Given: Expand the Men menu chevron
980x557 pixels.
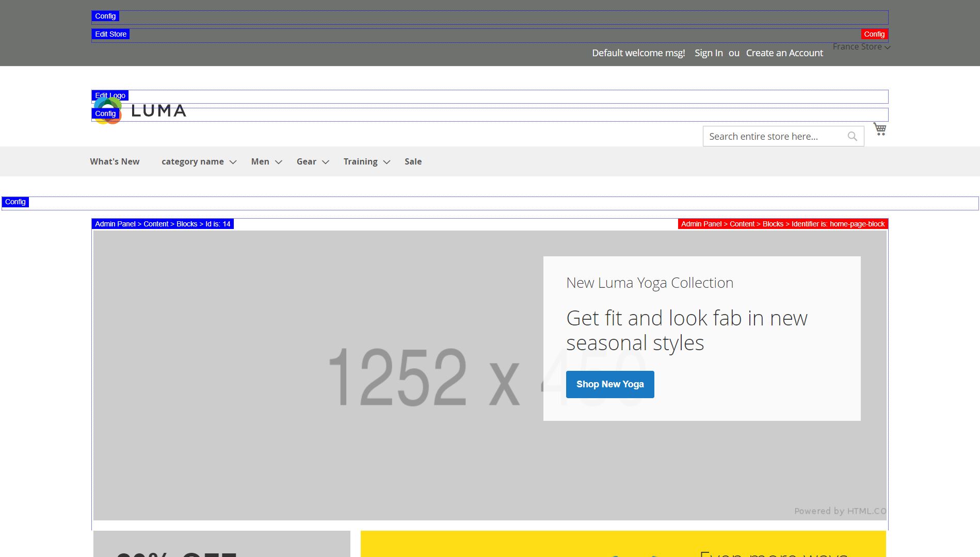Looking at the screenshot, I should tap(279, 162).
